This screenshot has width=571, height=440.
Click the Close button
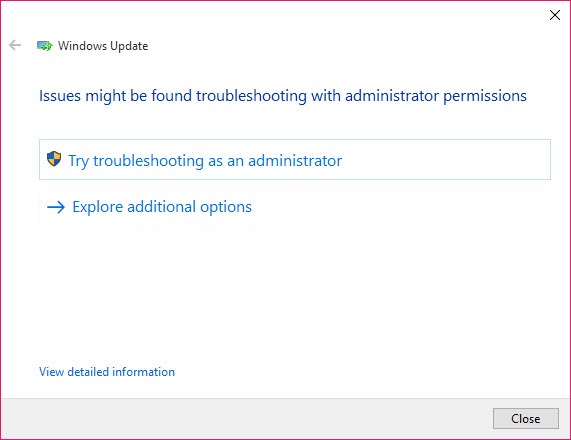point(525,419)
